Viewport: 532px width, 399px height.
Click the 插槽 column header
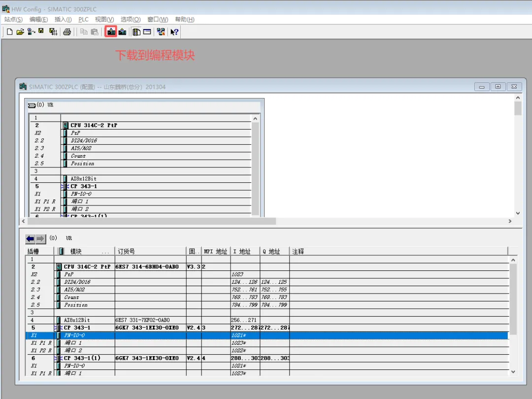coord(40,251)
